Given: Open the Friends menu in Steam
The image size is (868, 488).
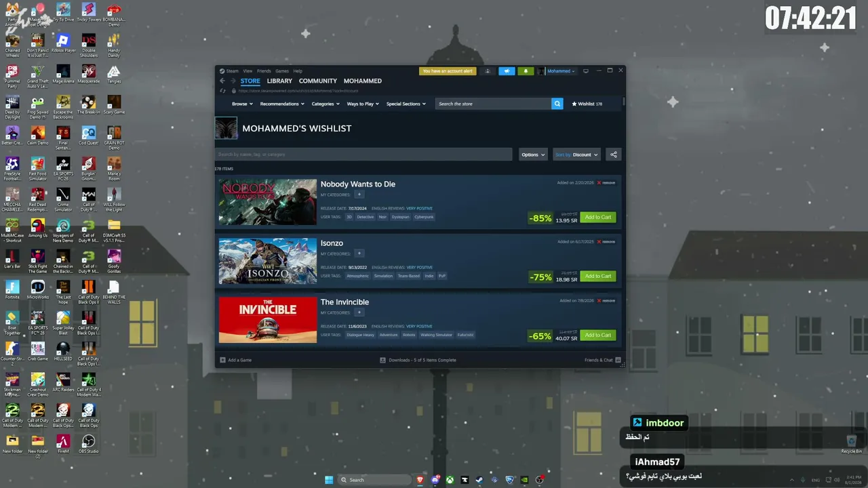Looking at the screenshot, I should coord(264,71).
